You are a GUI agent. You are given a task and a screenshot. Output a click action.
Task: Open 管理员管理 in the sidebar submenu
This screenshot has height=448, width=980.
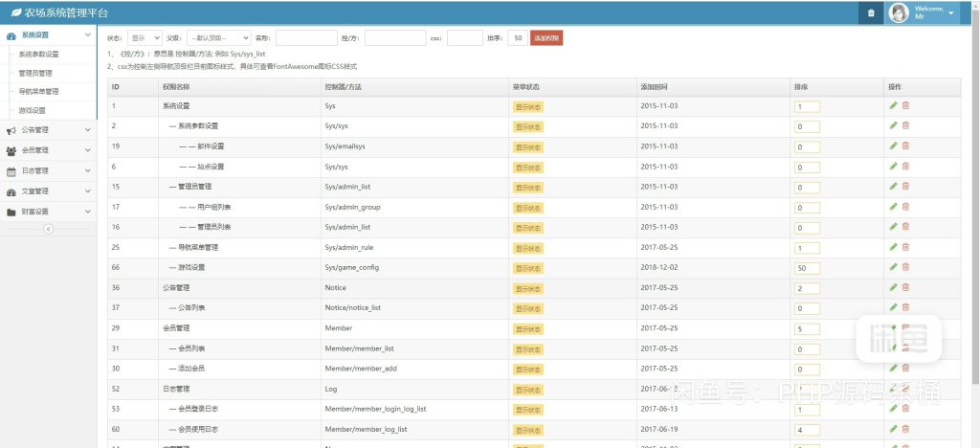(35, 73)
